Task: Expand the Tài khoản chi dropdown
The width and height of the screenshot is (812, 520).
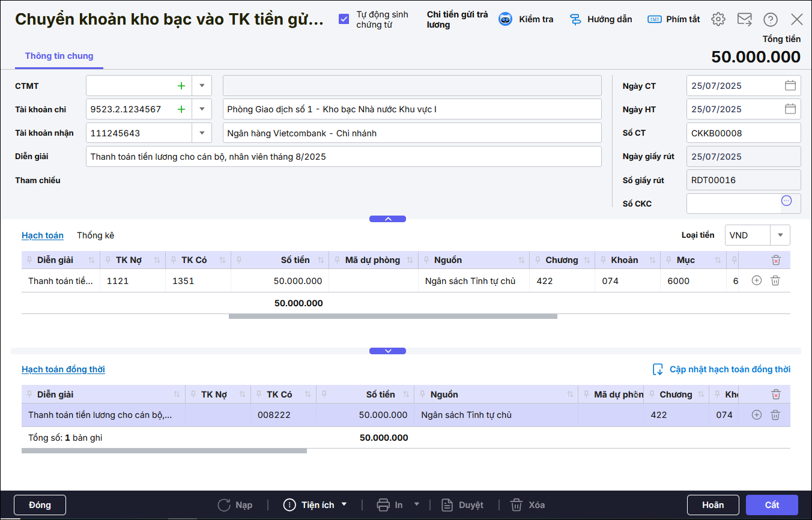Action: click(x=202, y=109)
